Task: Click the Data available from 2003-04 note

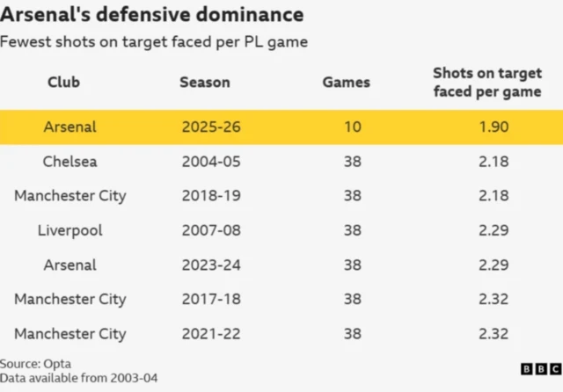Action: [x=79, y=378]
